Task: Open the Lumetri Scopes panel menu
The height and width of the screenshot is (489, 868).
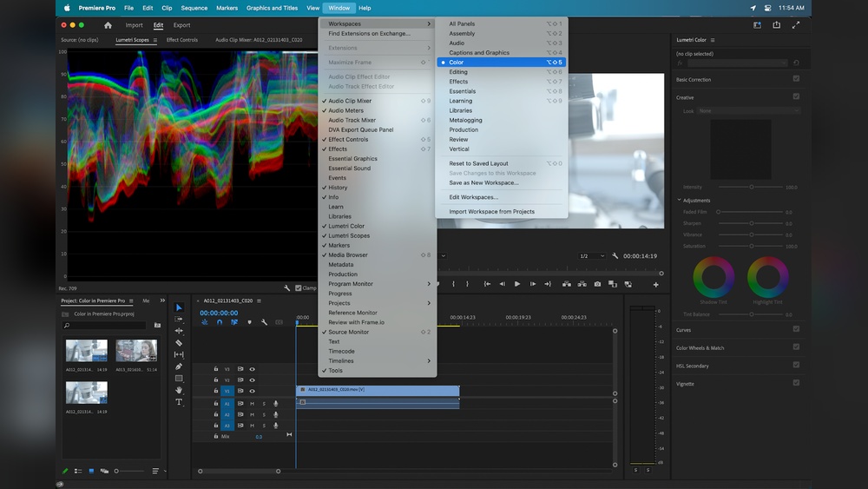Action: pos(155,40)
